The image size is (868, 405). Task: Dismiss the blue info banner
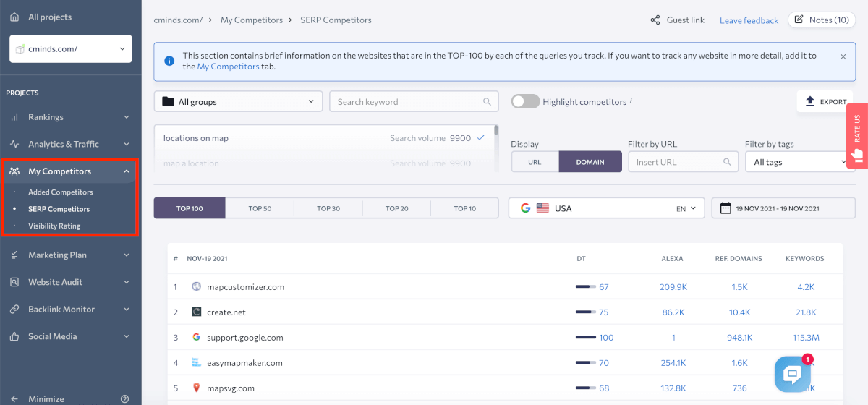click(x=843, y=56)
